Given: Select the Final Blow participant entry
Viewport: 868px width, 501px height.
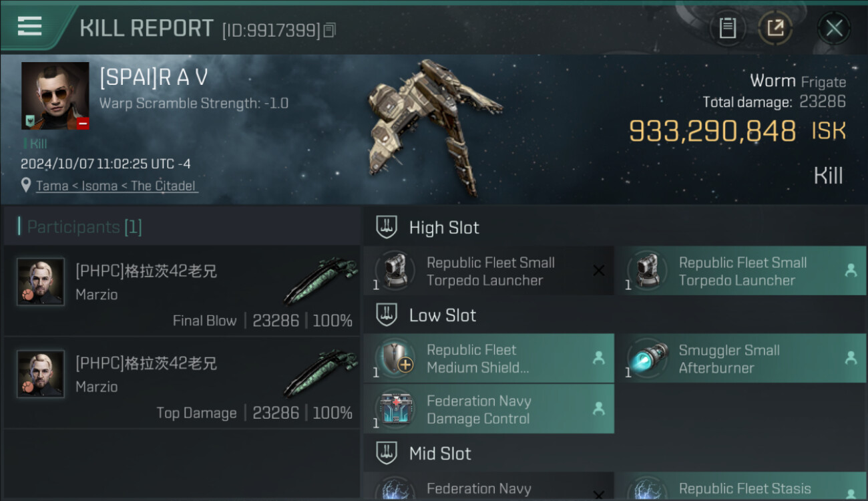Looking at the screenshot, I should 182,290.
